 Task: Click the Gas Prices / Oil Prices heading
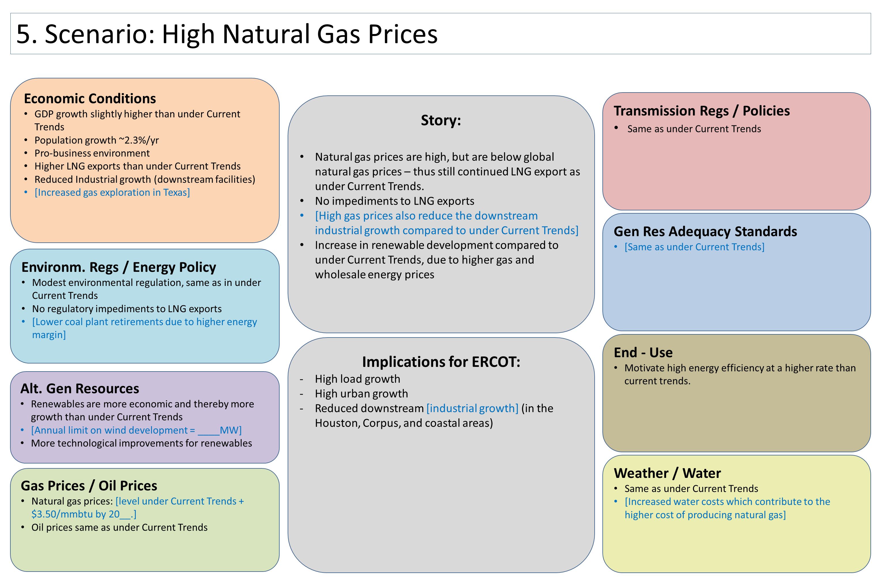[89, 486]
